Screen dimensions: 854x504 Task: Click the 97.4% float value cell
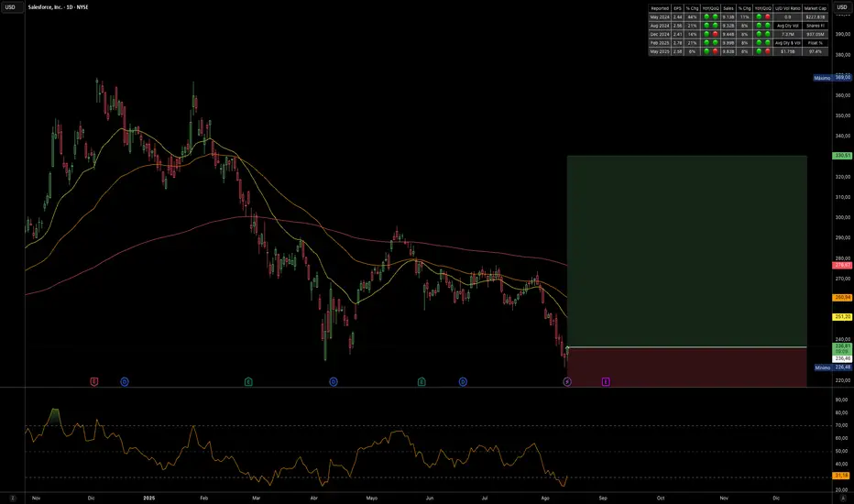pyautogui.click(x=816, y=51)
